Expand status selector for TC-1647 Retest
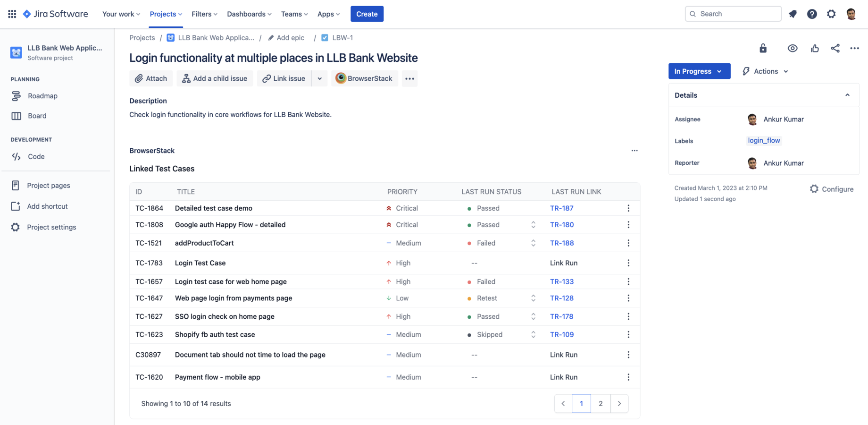This screenshot has width=868, height=425. (533, 298)
